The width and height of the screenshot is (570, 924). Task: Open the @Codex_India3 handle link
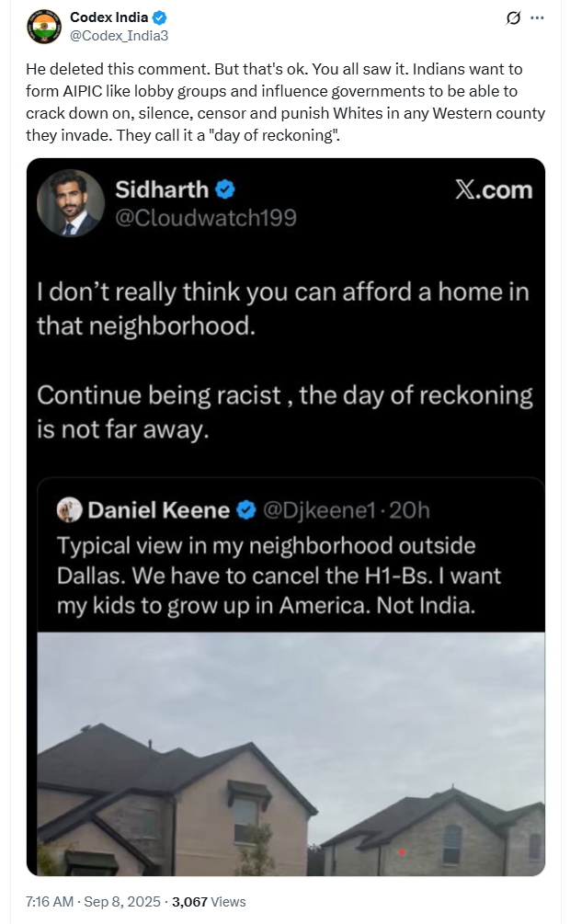(x=119, y=35)
